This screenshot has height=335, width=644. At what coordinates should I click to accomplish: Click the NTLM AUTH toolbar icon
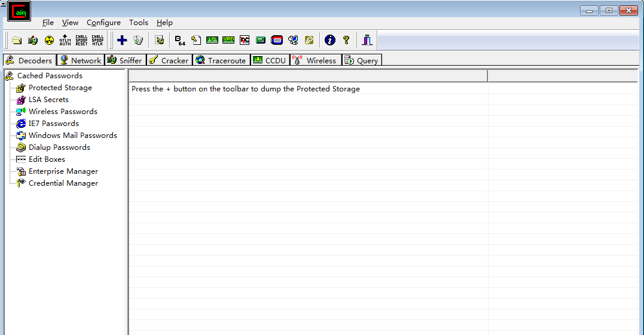click(65, 40)
